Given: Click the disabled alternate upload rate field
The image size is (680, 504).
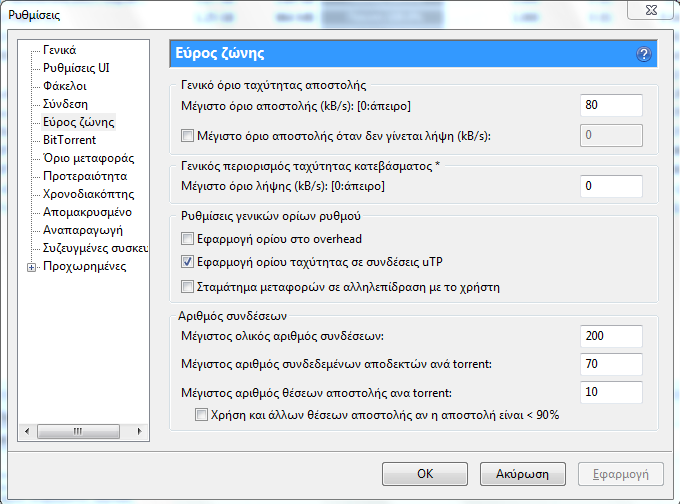Looking at the screenshot, I should 611,135.
